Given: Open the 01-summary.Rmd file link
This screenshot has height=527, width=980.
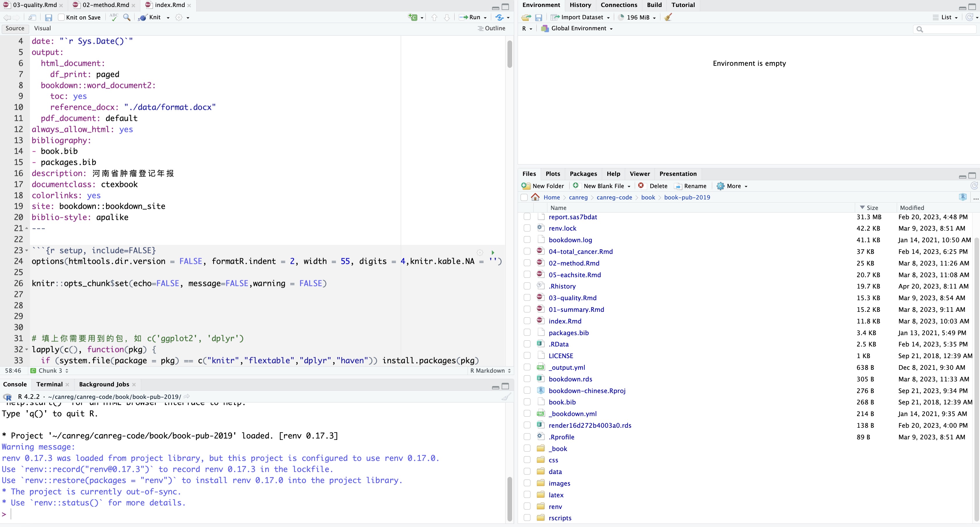Looking at the screenshot, I should pyautogui.click(x=576, y=309).
